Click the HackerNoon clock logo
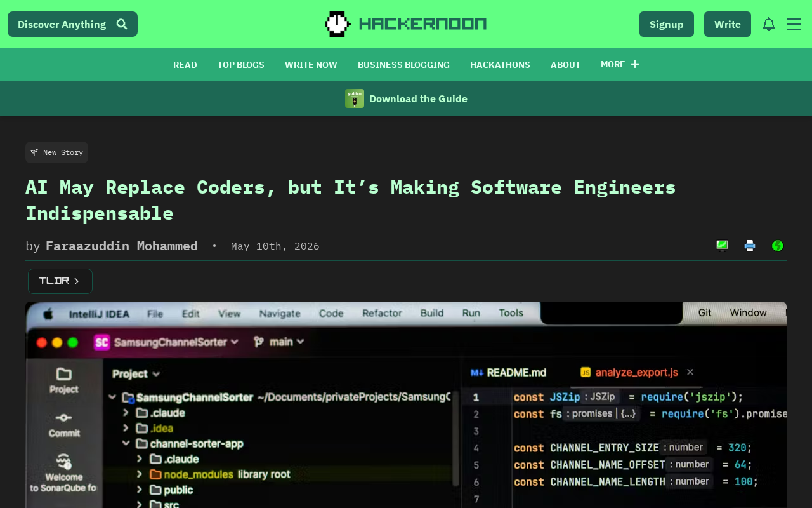This screenshot has width=812, height=508. 337,24
